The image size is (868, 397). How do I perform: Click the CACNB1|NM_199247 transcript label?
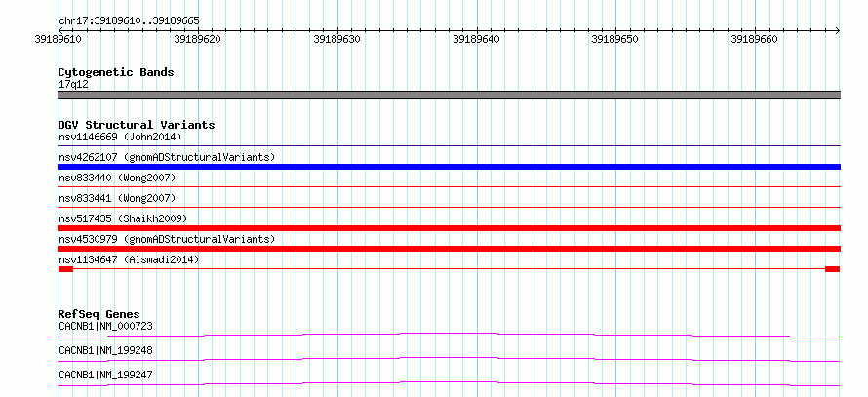105,375
